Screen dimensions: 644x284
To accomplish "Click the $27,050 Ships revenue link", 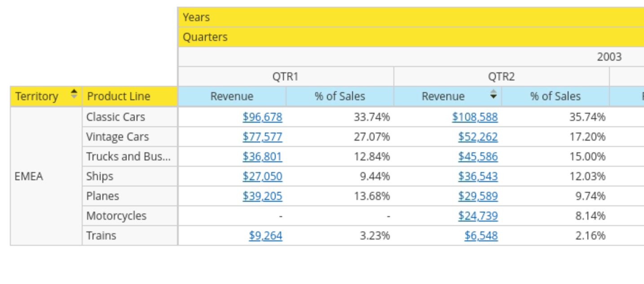I will 262,177.
